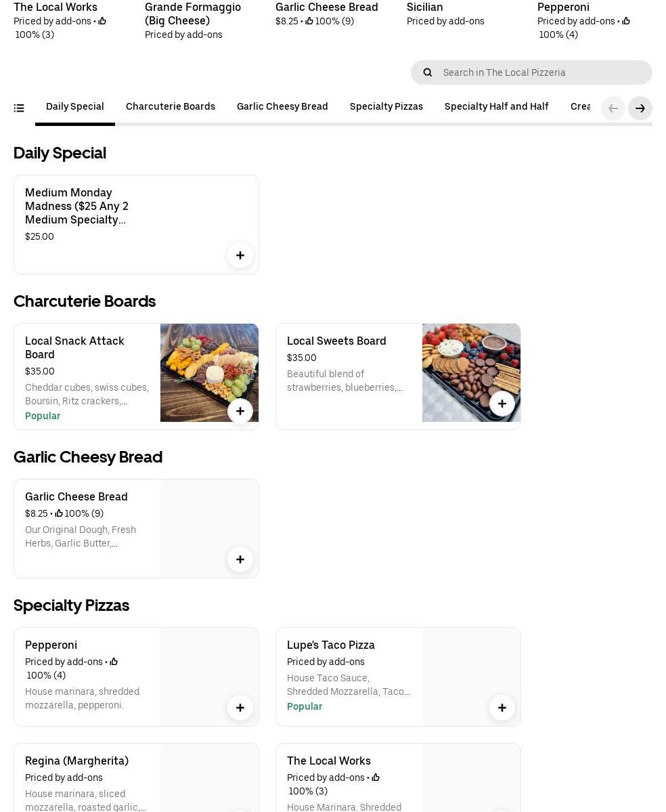Open the menu category list icon
666x812 pixels.
click(x=19, y=108)
